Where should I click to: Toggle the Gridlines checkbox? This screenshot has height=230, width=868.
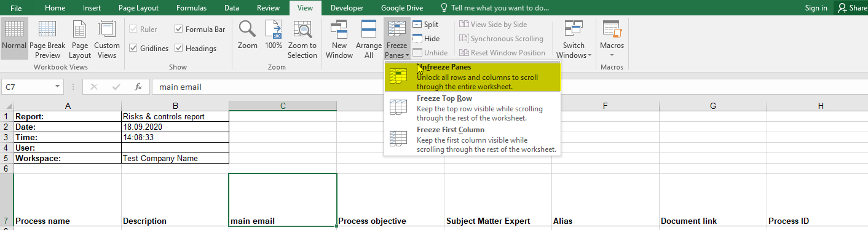[x=149, y=48]
